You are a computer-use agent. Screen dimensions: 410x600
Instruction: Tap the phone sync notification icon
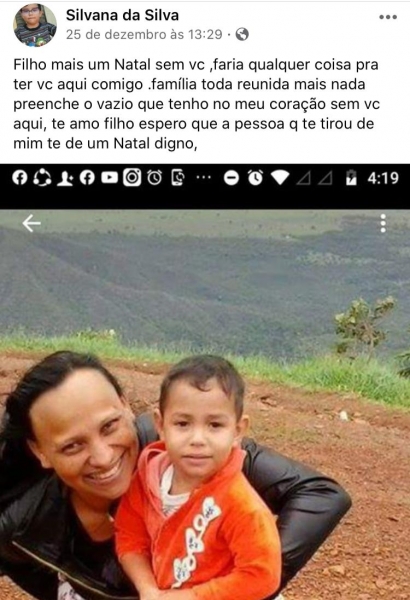(178, 178)
